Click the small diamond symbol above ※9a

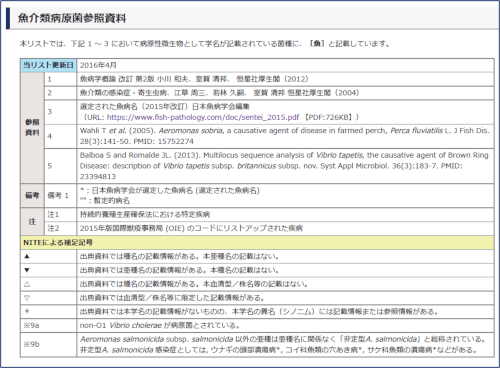click(x=27, y=311)
